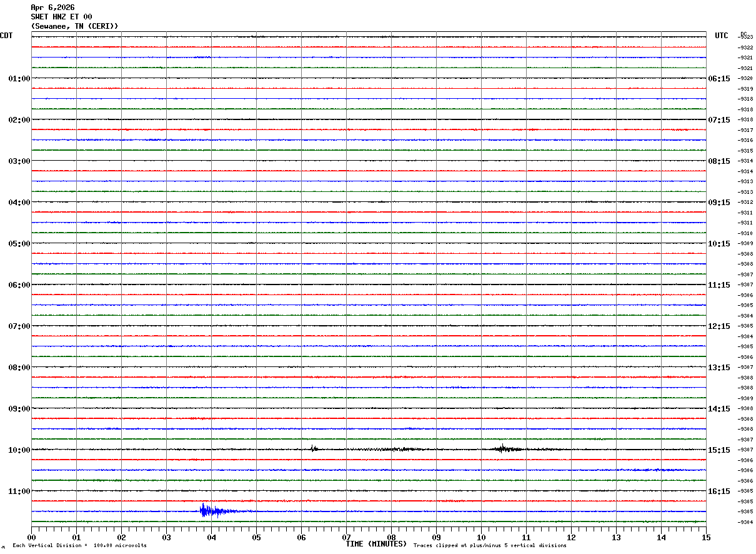Screen dimensions: 756x554
Task: Select the 10:00 CDT time label
Action: point(19,450)
